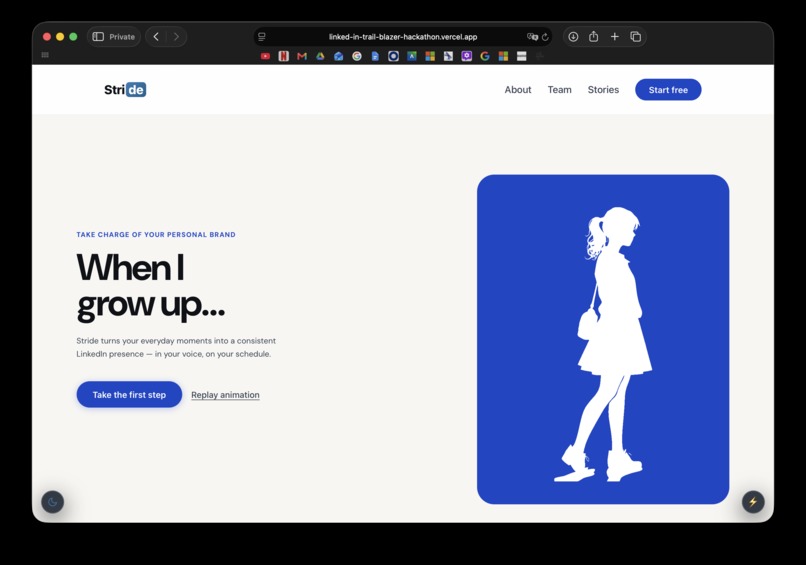Click the Stride logo
The image size is (806, 565).
point(125,89)
